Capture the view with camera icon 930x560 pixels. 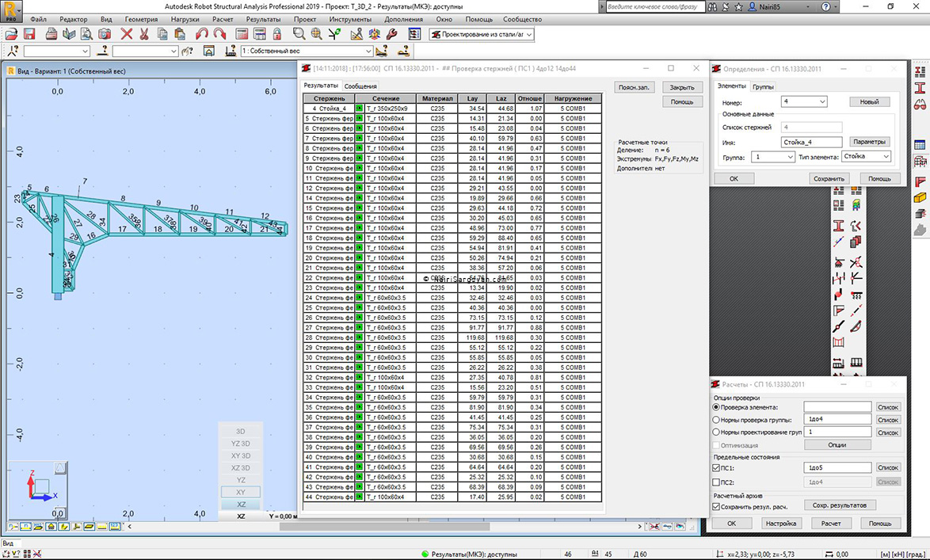coord(105,34)
